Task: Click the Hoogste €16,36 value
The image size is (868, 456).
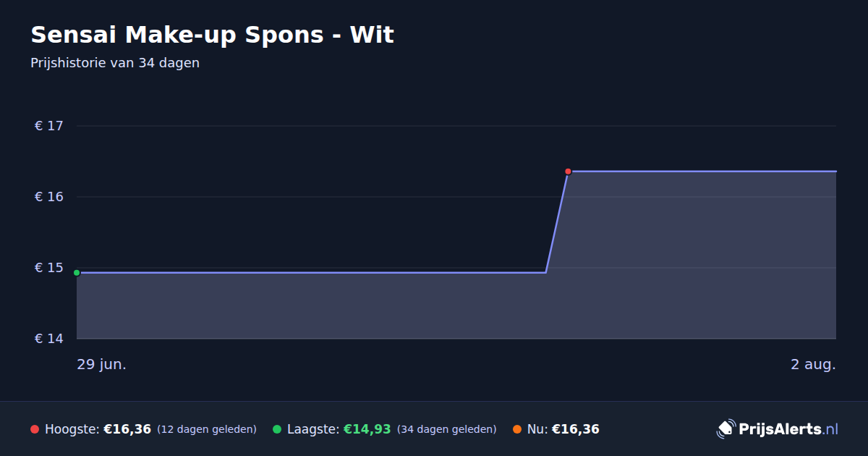Action: tap(127, 429)
